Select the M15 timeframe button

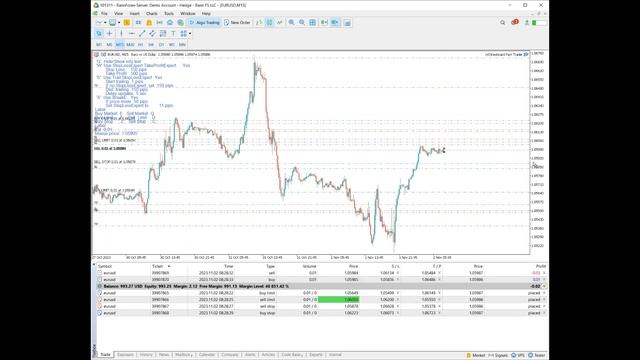click(120, 44)
